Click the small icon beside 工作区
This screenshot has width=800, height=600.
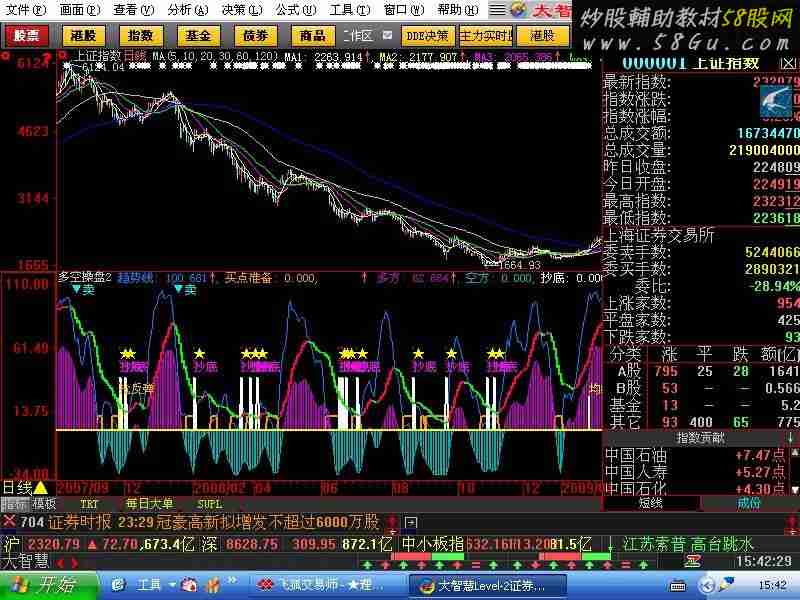click(388, 35)
